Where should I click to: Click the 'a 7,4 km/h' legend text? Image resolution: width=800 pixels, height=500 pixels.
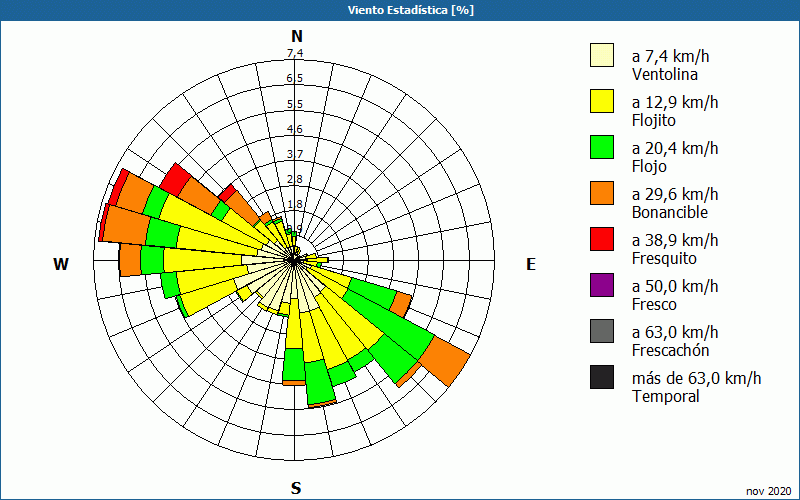coord(670,56)
